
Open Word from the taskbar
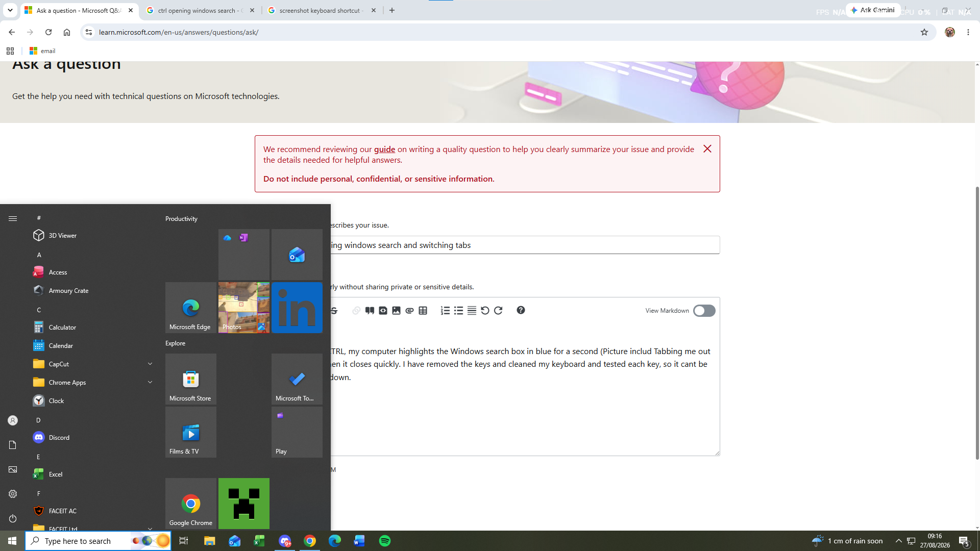click(x=359, y=541)
